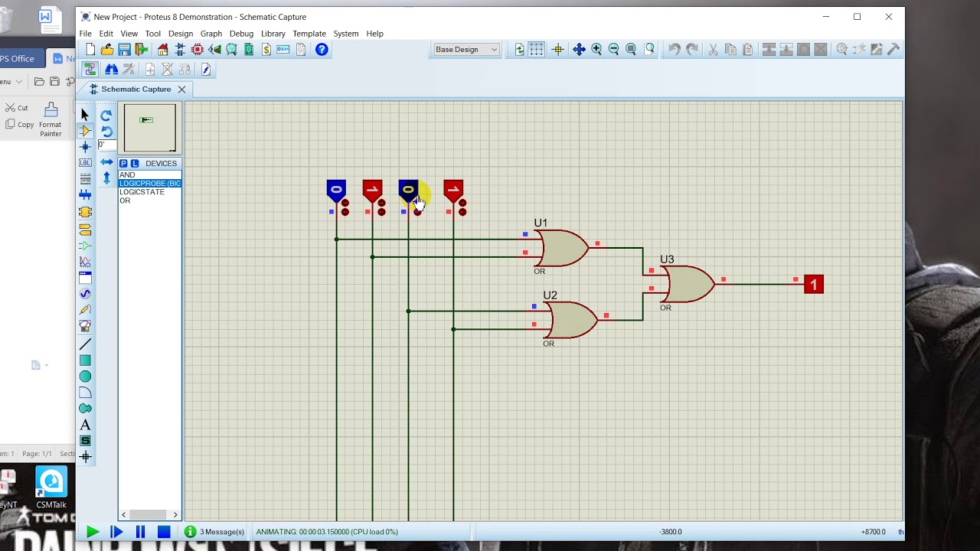Open the Debug menu

coord(241,34)
